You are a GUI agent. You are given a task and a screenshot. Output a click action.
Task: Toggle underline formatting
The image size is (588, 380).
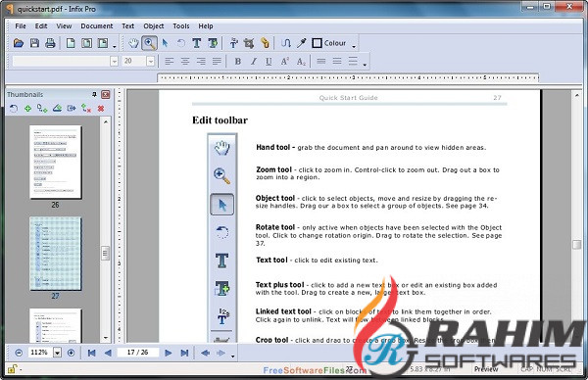pyautogui.click(x=269, y=62)
